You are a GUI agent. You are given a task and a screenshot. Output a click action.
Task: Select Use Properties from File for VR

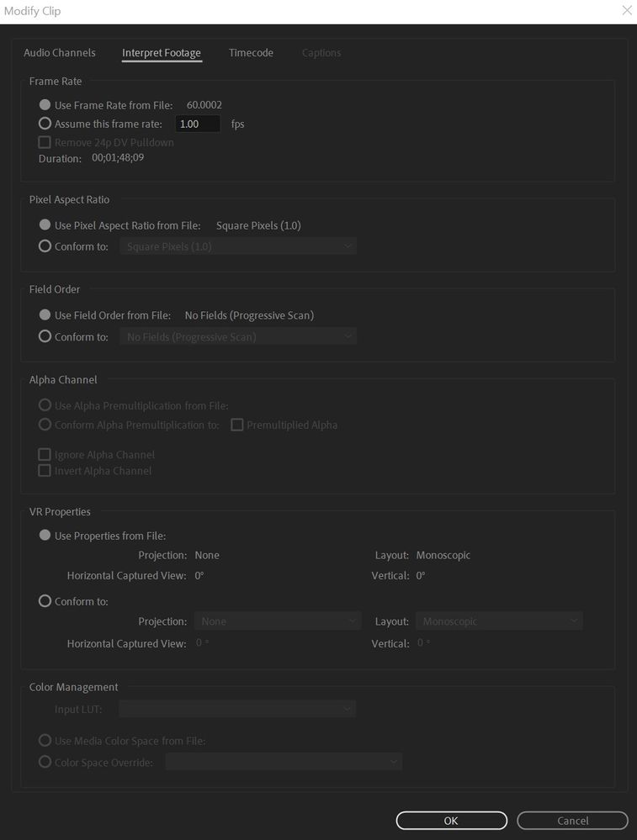point(45,536)
